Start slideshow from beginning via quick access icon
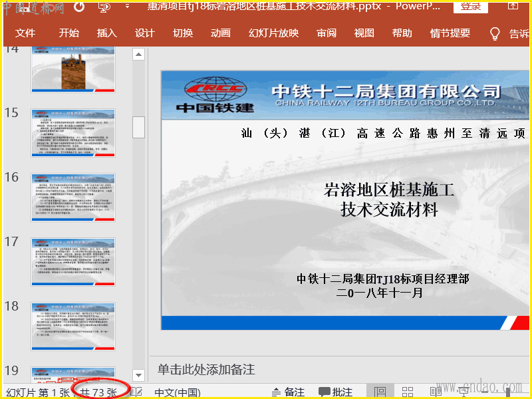 [105, 7]
